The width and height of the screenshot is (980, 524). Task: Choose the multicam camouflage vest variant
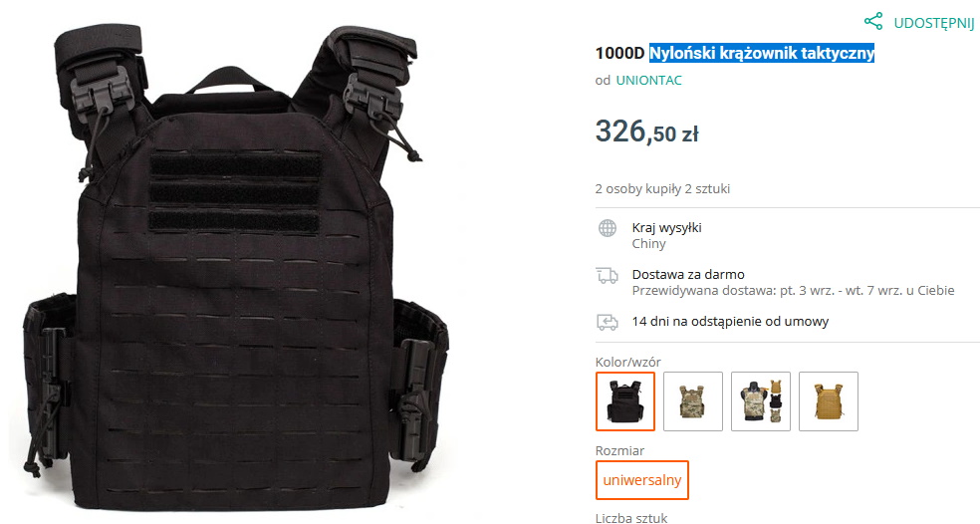(692, 401)
